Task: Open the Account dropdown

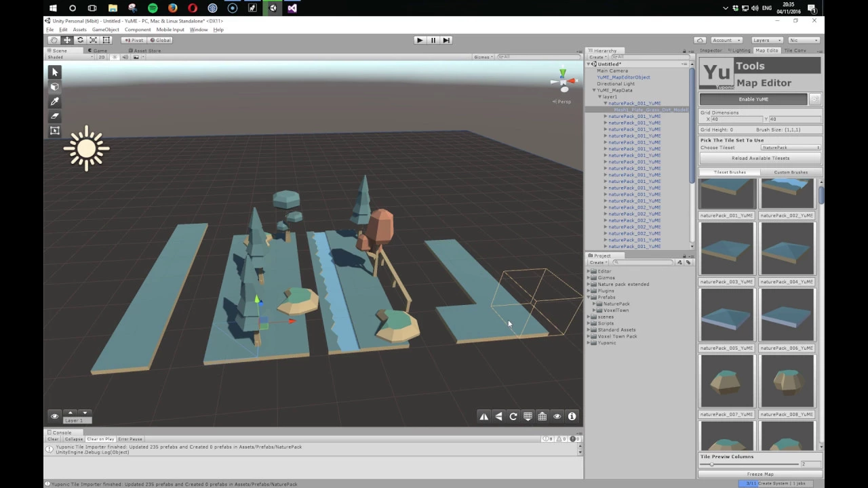Action: 726,40
